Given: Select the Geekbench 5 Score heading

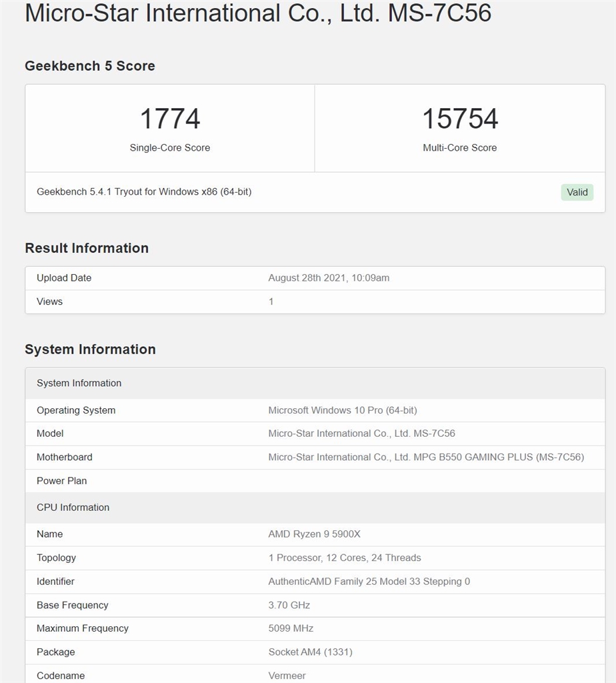Looking at the screenshot, I should [90, 65].
